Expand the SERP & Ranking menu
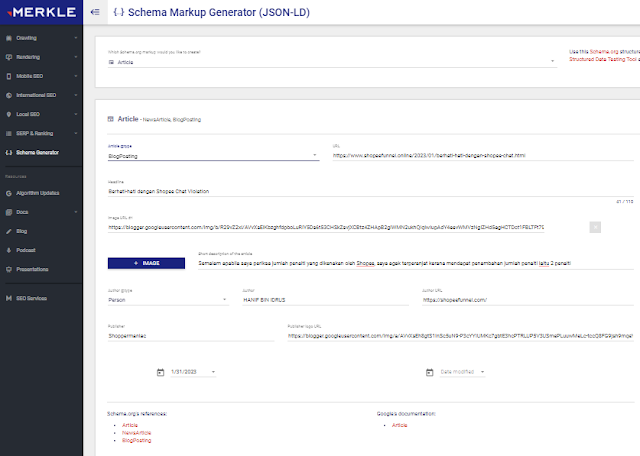 tap(76, 133)
